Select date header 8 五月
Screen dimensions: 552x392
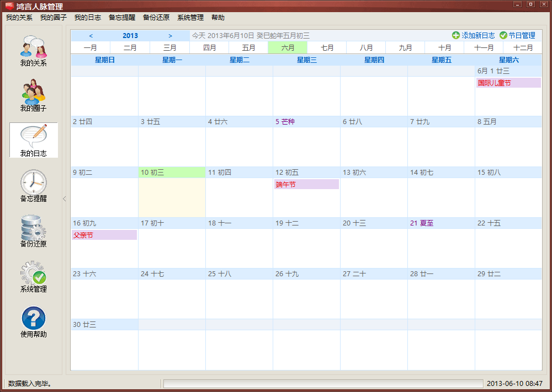pos(508,122)
